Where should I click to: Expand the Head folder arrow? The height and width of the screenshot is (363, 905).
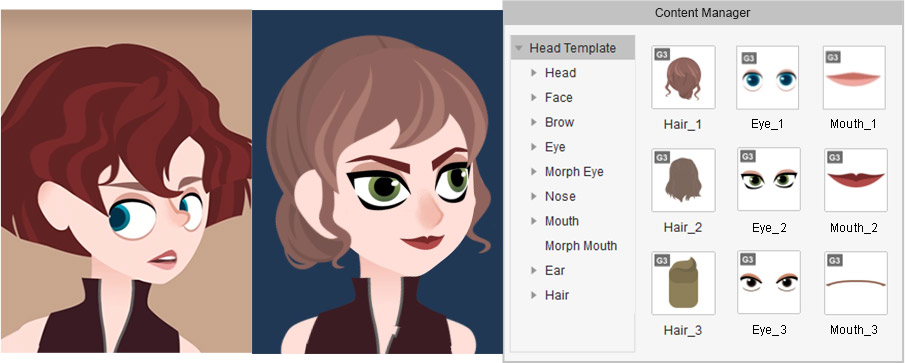pos(533,73)
